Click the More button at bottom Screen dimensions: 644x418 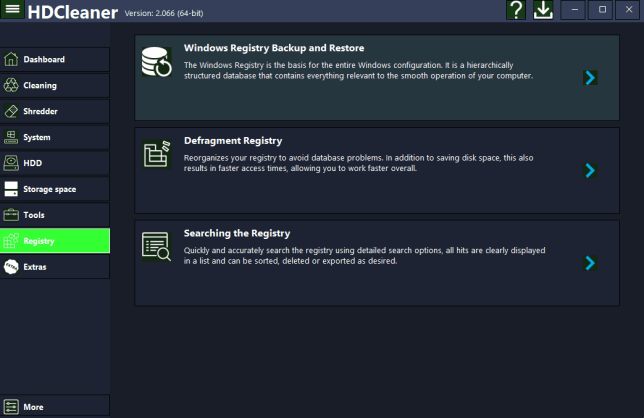point(54,407)
